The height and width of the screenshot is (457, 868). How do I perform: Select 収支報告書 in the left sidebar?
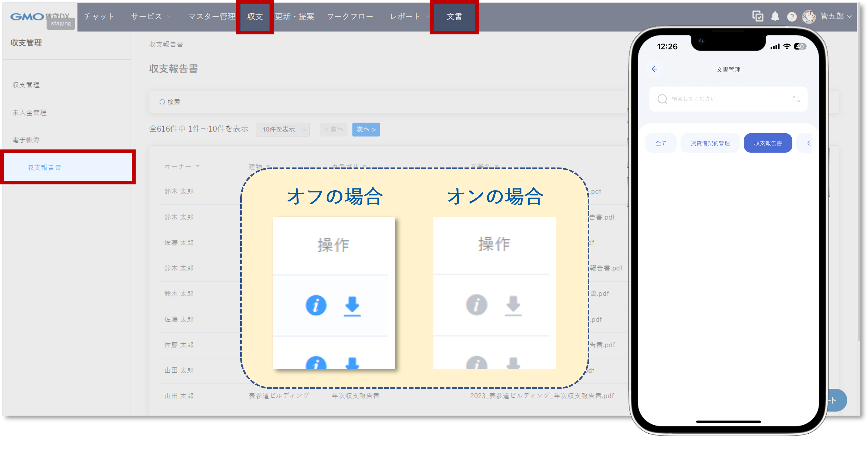(44, 167)
